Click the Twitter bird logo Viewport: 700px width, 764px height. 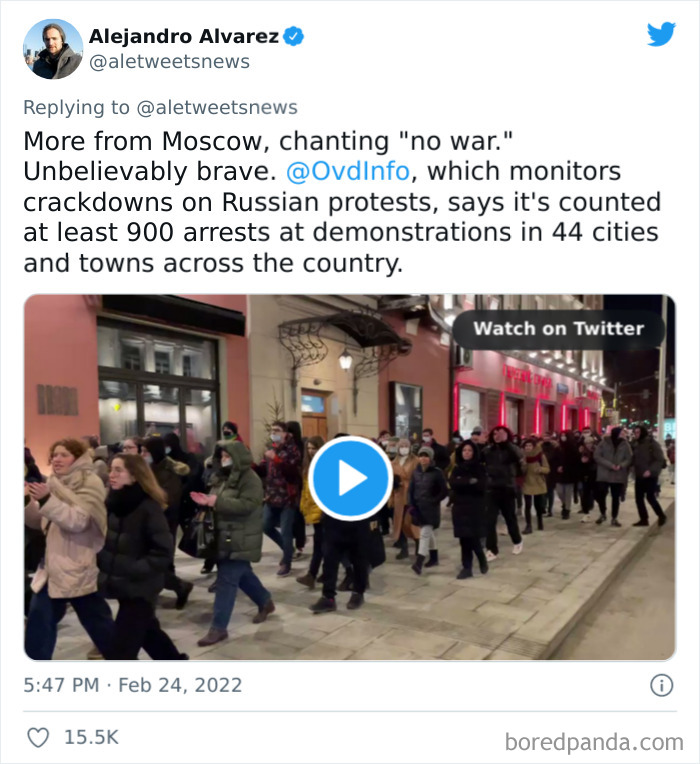[661, 34]
